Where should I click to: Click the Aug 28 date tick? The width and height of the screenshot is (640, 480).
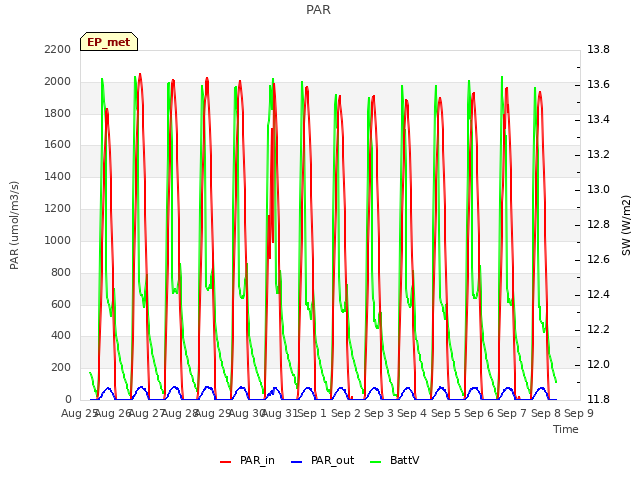point(180,413)
